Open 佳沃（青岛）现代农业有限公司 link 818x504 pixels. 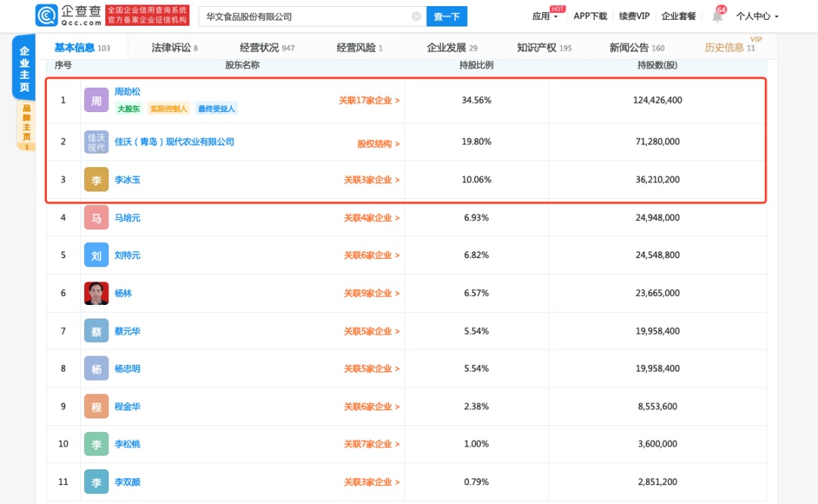[x=174, y=142]
